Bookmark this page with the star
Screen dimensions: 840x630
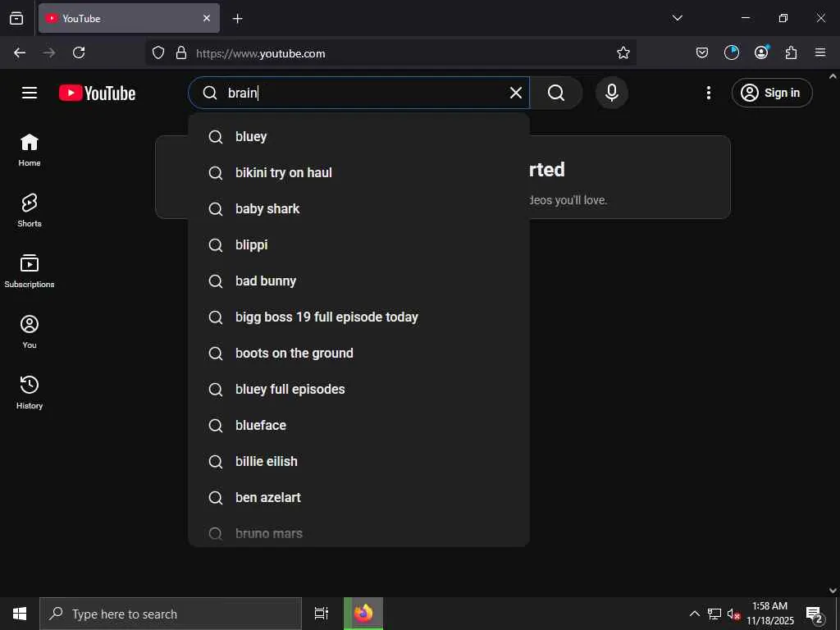623,52
